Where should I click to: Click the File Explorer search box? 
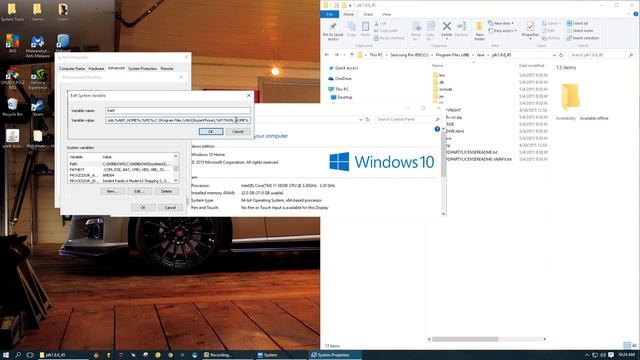click(602, 55)
